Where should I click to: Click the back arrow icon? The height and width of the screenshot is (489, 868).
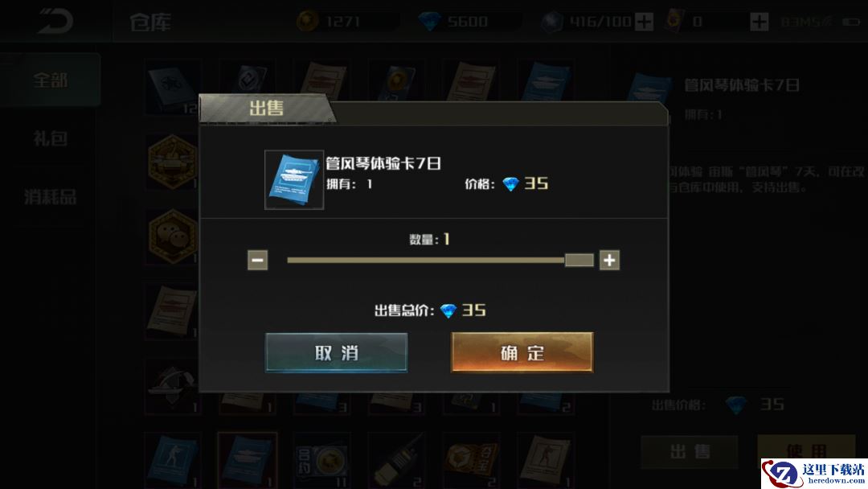55,21
